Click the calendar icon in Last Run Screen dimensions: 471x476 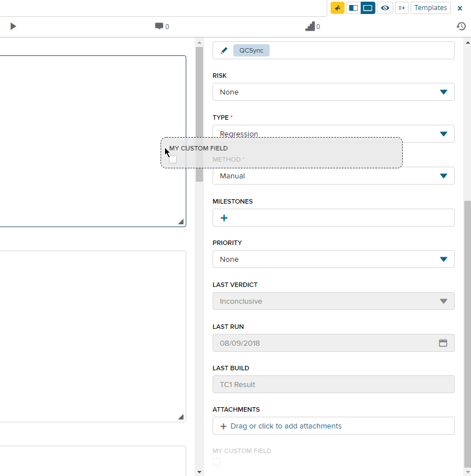point(443,343)
